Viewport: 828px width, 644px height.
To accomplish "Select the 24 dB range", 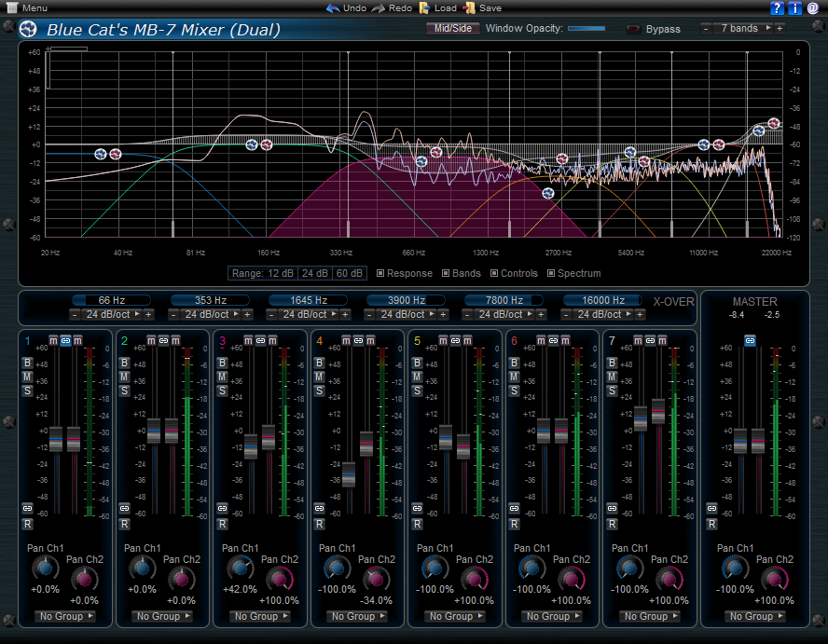I will tap(315, 273).
